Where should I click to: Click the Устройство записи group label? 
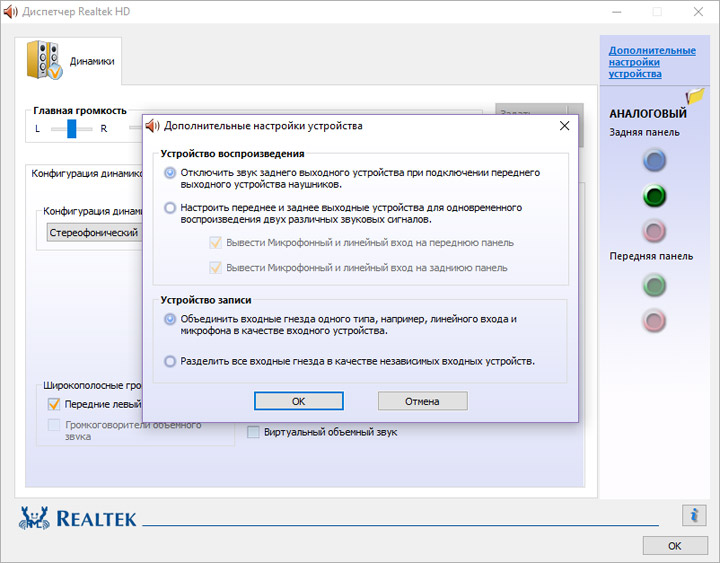coord(206,300)
